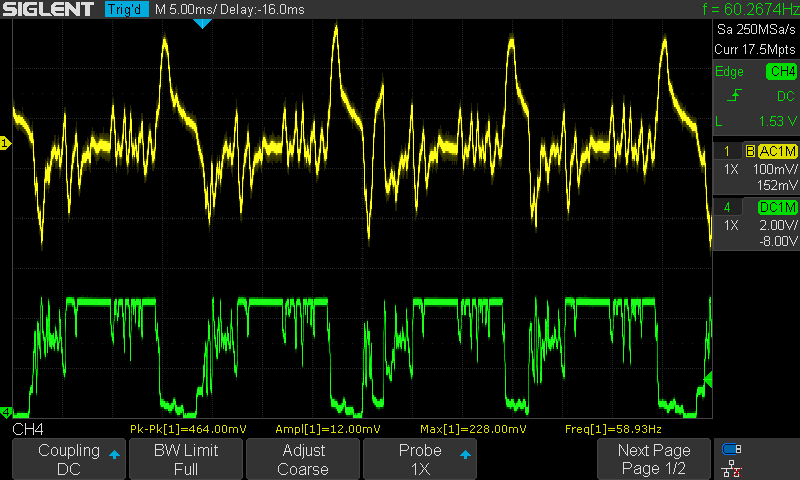800x480 pixels.
Task: Select channel 1 number label
Action: point(727,151)
